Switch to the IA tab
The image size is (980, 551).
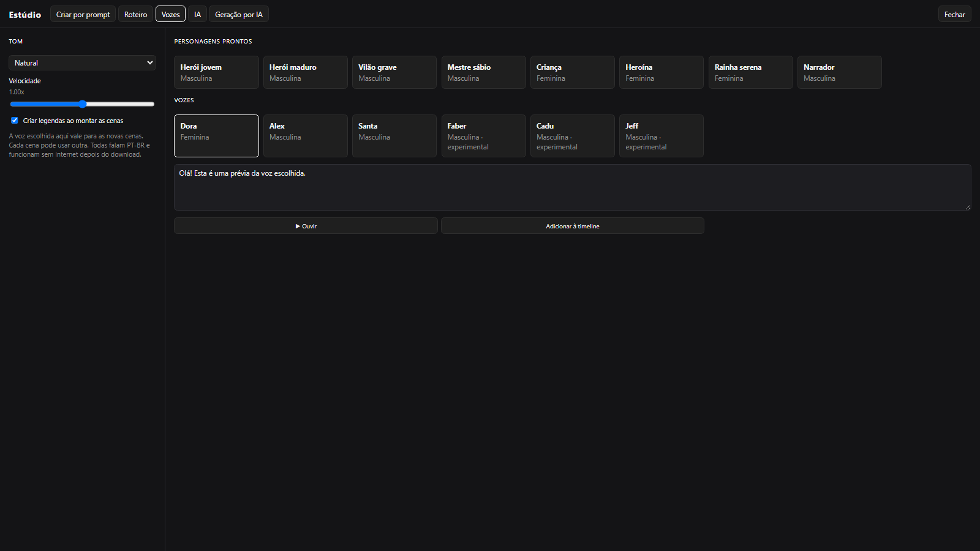point(197,14)
